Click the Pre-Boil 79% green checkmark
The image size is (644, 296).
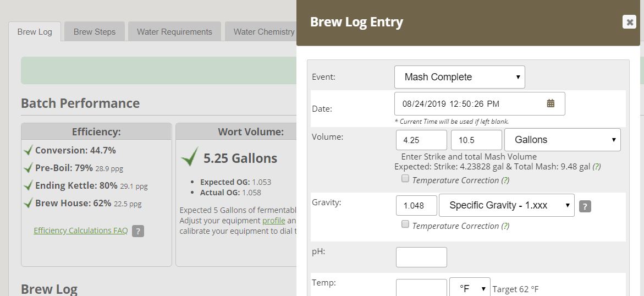point(28,168)
